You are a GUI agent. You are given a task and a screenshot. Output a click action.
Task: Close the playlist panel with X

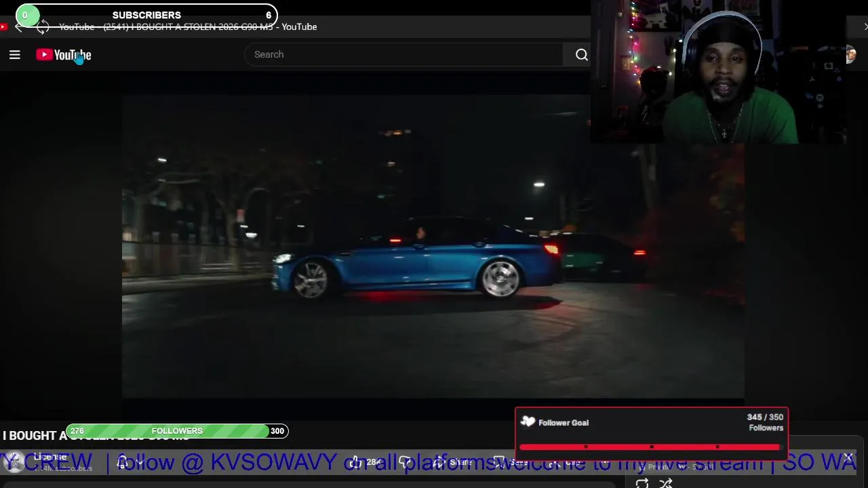(848, 458)
